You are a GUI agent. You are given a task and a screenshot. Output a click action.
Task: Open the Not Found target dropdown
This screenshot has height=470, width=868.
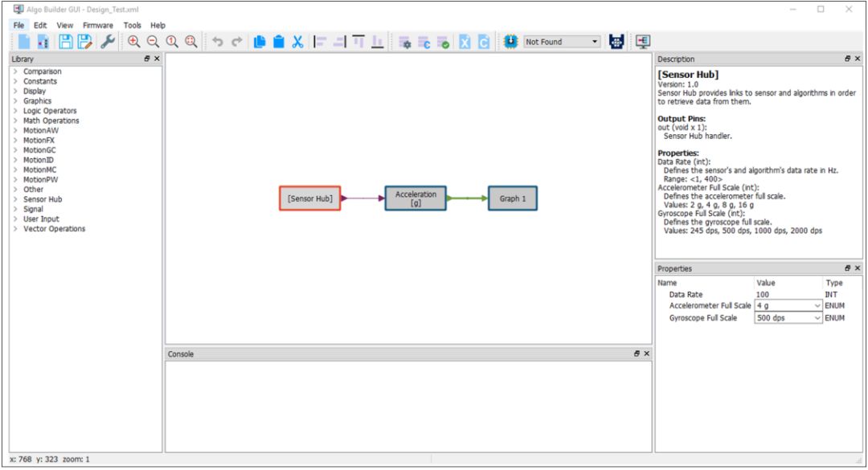pyautogui.click(x=563, y=42)
